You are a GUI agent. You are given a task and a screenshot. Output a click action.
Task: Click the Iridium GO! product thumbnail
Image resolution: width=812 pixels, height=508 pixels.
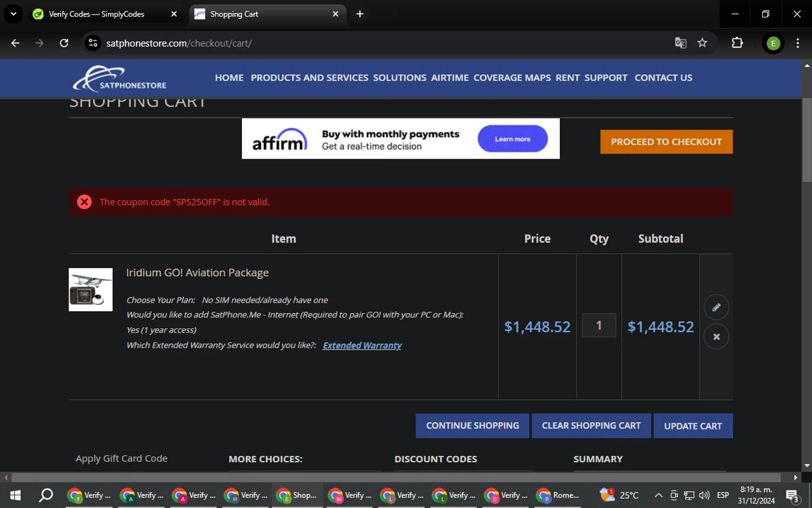point(90,290)
